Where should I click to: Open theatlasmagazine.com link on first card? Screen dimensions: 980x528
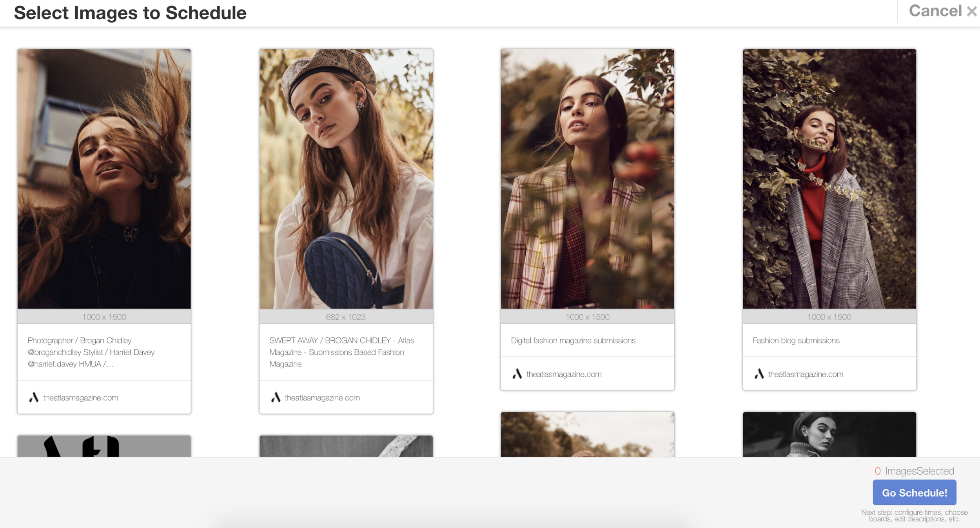pyautogui.click(x=80, y=397)
